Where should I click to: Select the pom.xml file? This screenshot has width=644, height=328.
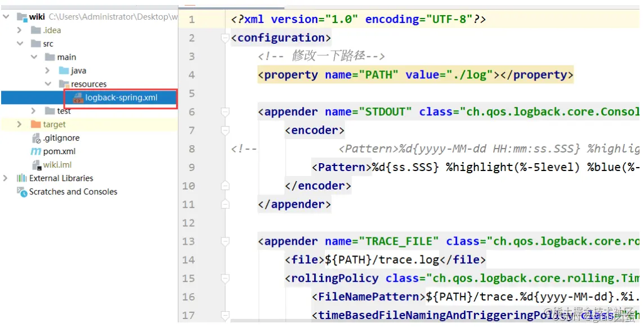[x=60, y=151]
